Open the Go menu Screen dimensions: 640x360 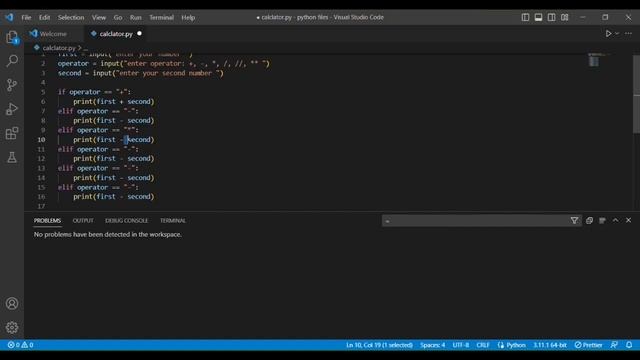pyautogui.click(x=118, y=17)
